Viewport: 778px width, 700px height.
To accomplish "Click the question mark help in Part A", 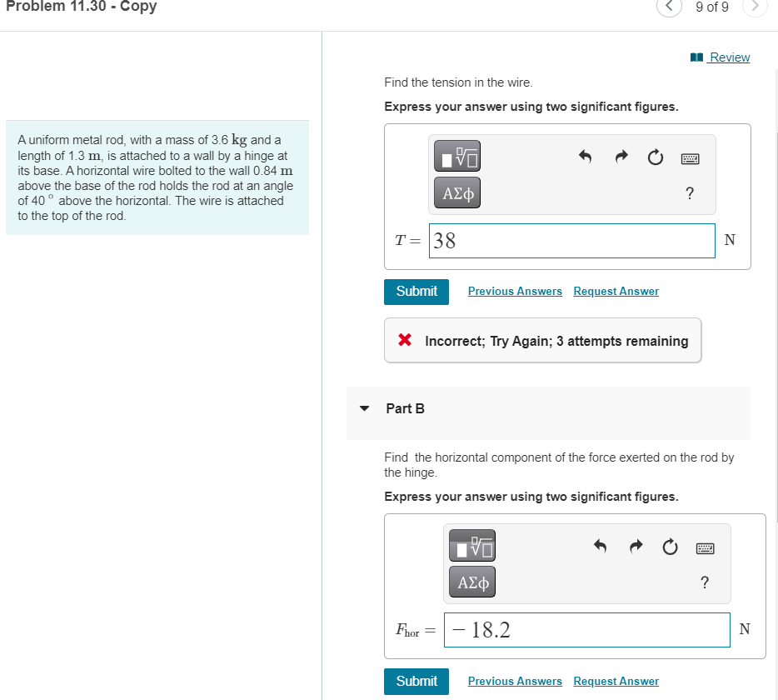I will [x=689, y=193].
